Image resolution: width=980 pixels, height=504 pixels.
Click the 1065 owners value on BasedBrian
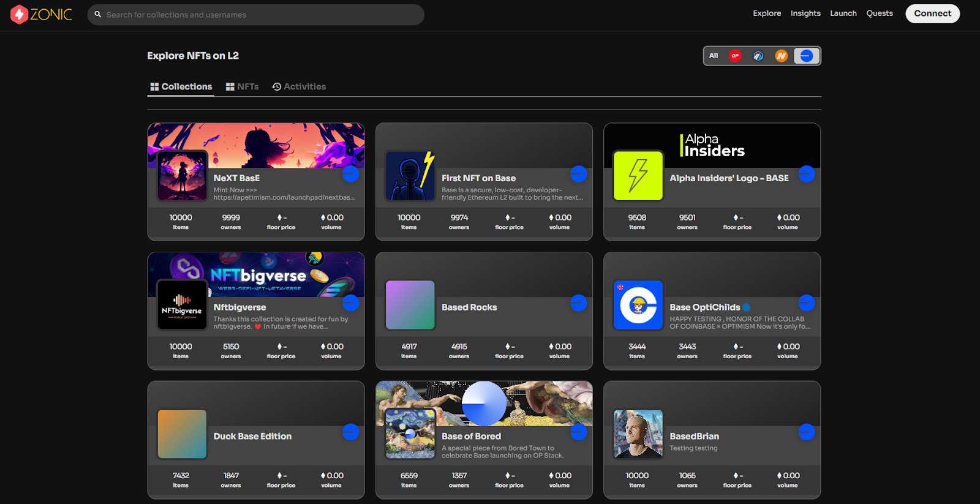pyautogui.click(x=687, y=476)
